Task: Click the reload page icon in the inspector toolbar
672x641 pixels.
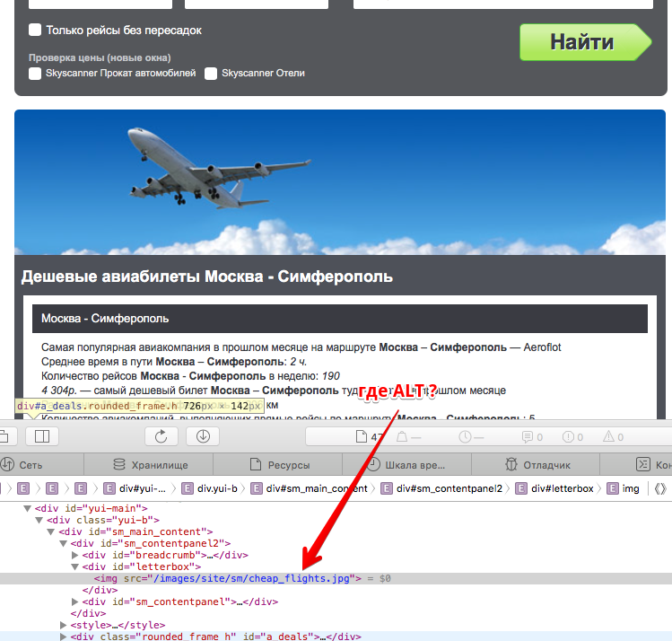Action: pos(161,436)
